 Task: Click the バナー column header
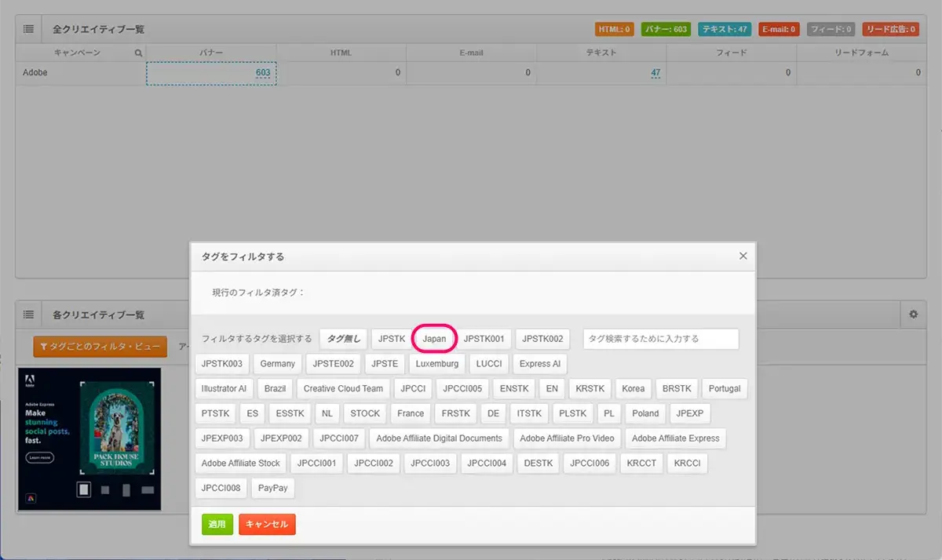tap(211, 53)
